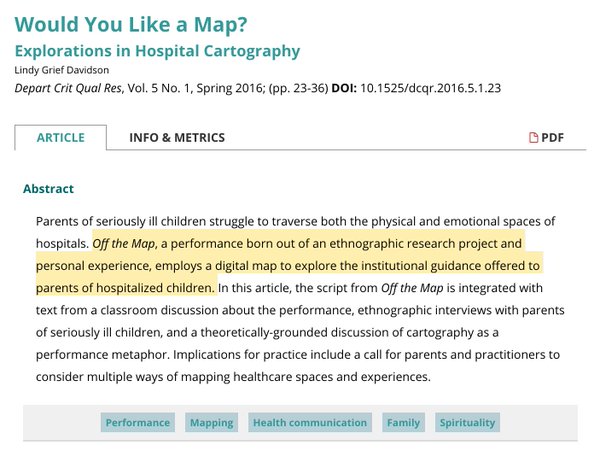Image resolution: width=600 pixels, height=451 pixels.
Task: Click the page range pp. 23-36
Action: coord(298,88)
